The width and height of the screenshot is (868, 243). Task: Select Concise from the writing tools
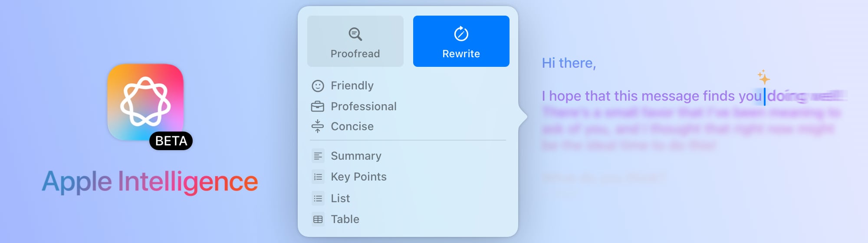[x=352, y=126]
